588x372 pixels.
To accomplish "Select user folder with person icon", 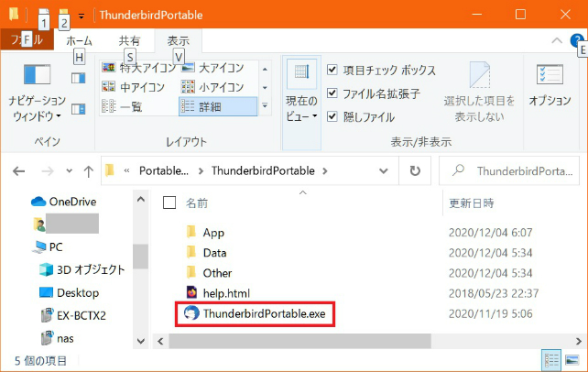I will [66, 224].
